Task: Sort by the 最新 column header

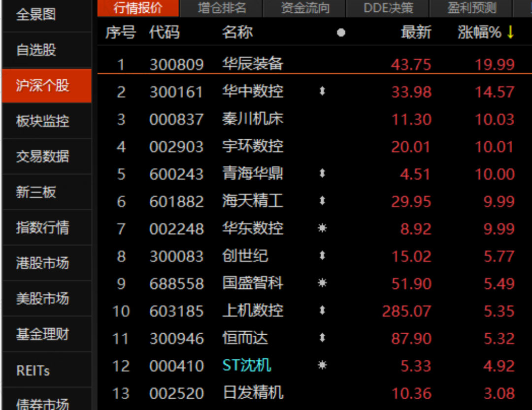Action: (416, 32)
